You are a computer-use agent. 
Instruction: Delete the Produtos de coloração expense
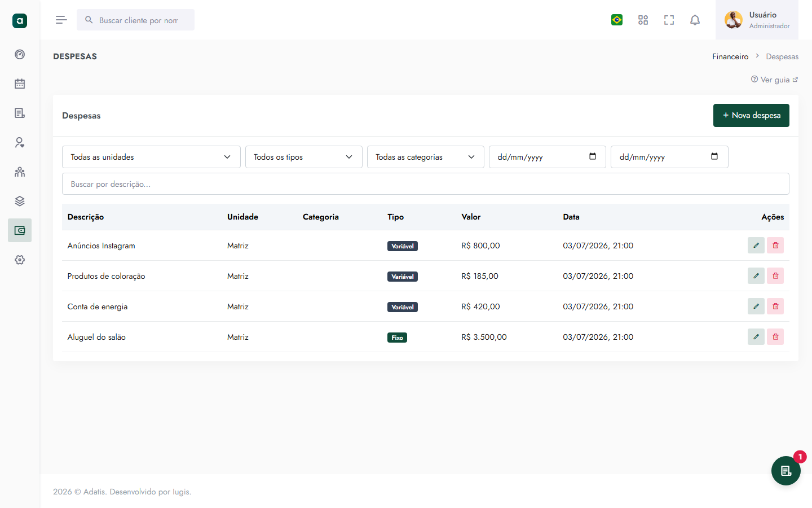click(775, 276)
